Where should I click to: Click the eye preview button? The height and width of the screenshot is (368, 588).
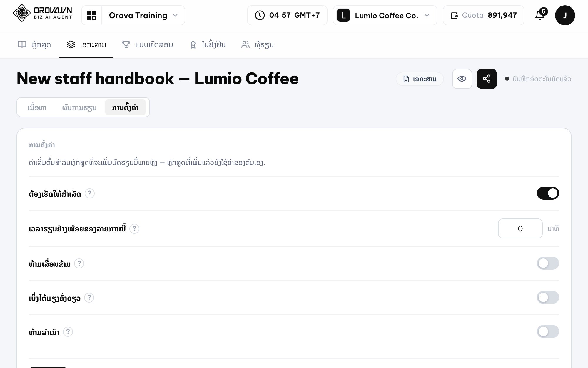(462, 79)
